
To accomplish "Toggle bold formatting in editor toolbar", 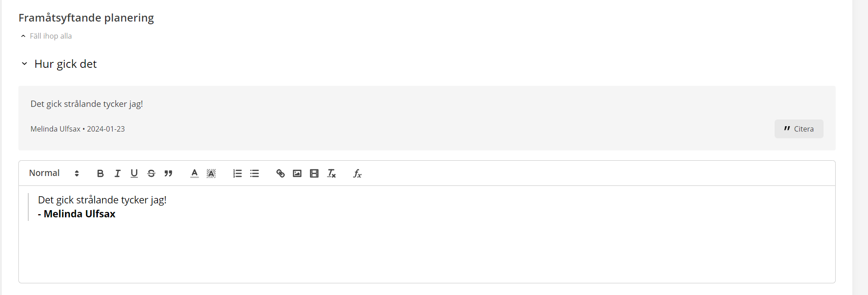I will [101, 173].
